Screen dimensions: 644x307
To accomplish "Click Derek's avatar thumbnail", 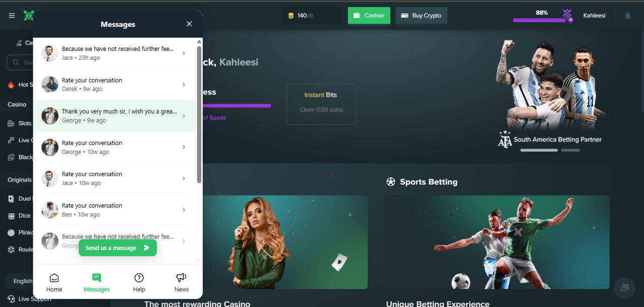I will [50, 84].
